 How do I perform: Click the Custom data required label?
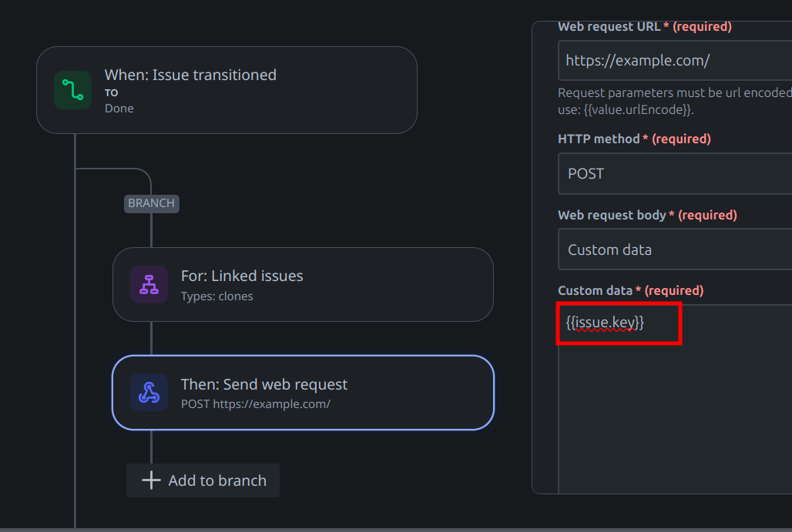[630, 291]
